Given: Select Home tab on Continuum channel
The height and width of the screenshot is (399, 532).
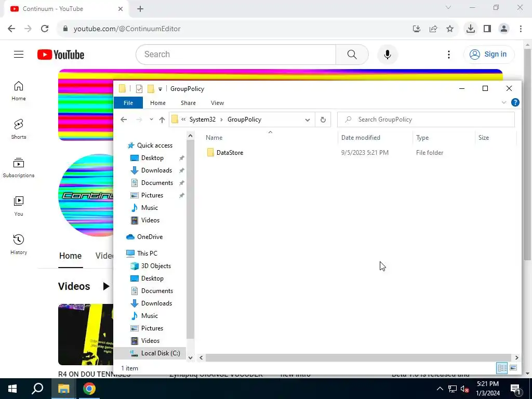Looking at the screenshot, I should (70, 256).
